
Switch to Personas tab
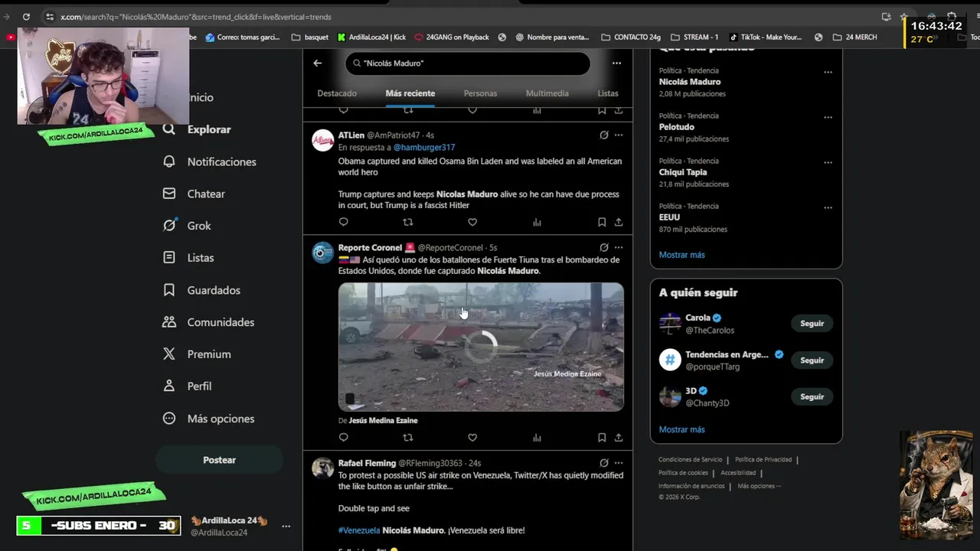(480, 93)
